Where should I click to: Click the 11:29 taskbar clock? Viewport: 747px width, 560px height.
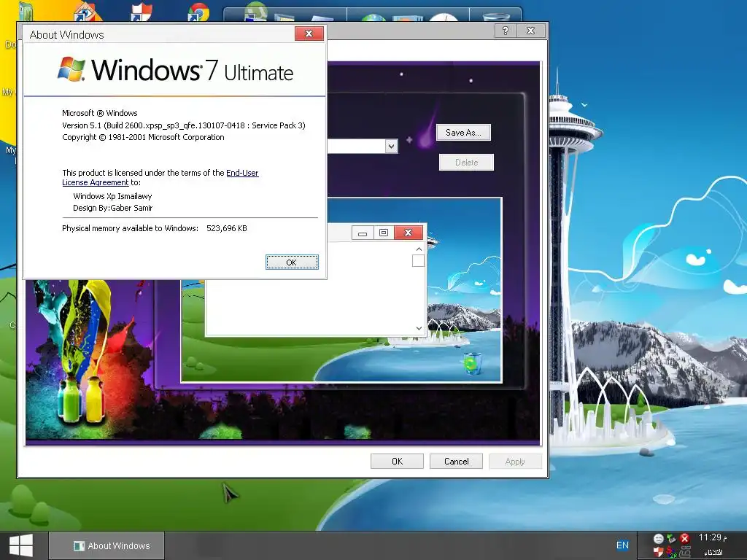click(713, 537)
